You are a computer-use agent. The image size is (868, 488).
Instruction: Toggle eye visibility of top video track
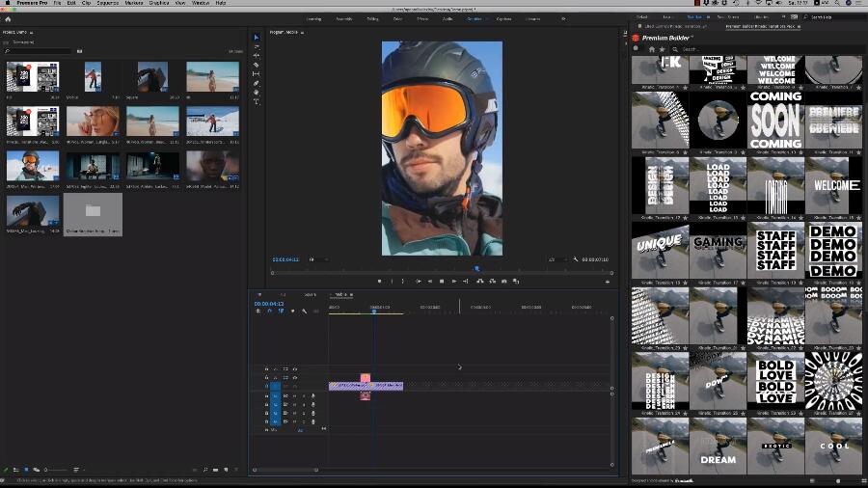click(x=296, y=368)
